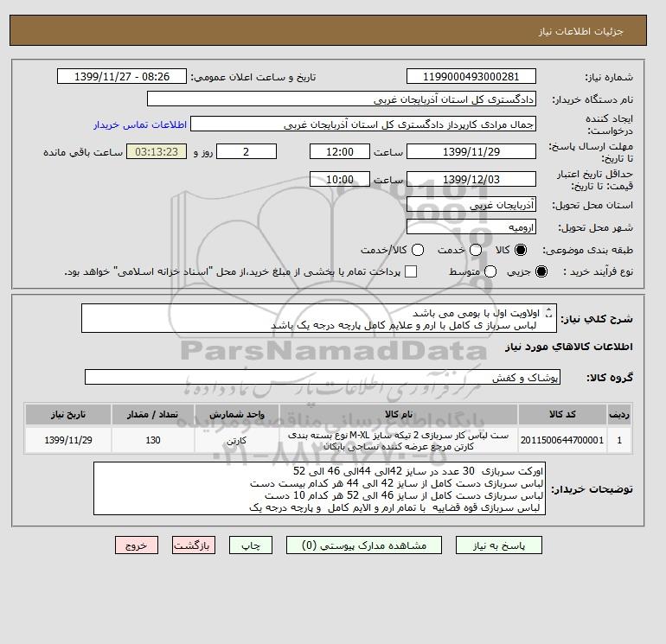
Task: Click the گروه کالا field پوشاک و کفش
Action: point(323,377)
